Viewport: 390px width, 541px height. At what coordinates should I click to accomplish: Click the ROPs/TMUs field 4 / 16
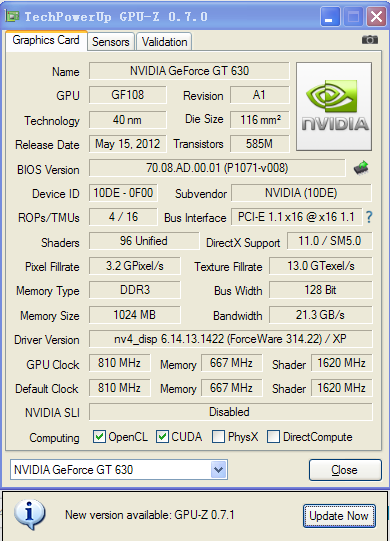pyautogui.click(x=123, y=217)
